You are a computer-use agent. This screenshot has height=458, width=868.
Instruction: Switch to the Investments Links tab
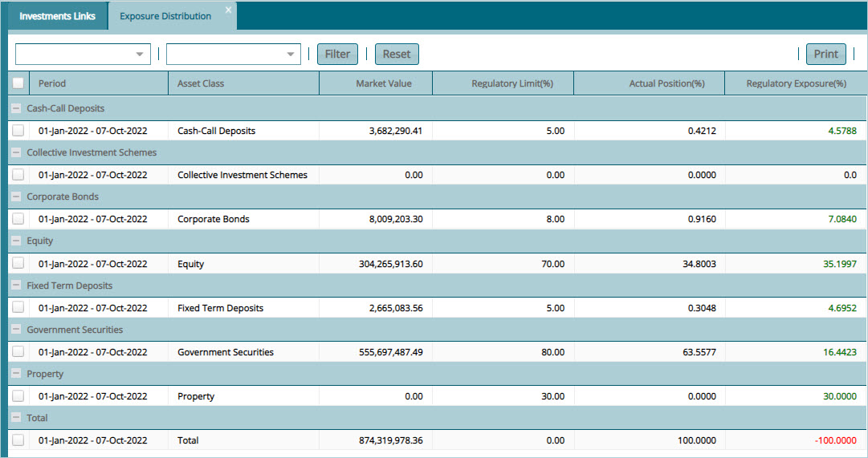point(58,16)
